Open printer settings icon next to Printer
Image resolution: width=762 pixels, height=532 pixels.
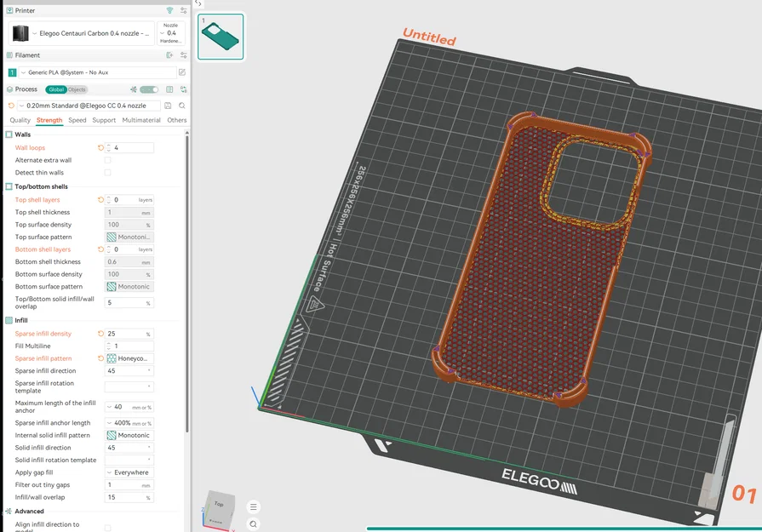(x=183, y=10)
